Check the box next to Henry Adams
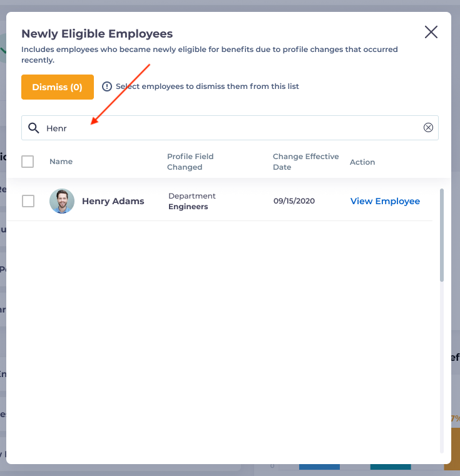Viewport: 460px width, 476px height. click(28, 201)
